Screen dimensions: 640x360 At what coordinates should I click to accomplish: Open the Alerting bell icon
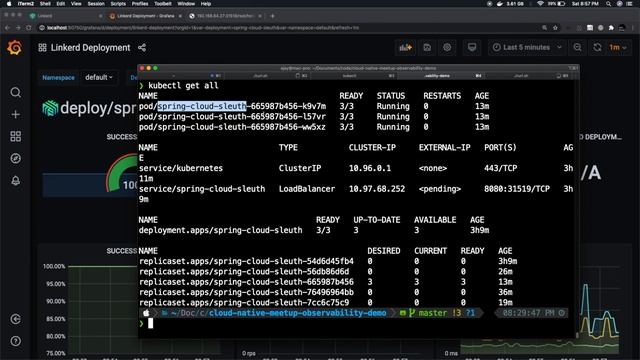16,180
